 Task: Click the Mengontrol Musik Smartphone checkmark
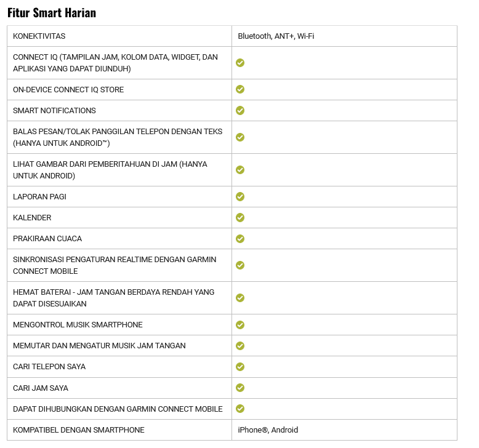click(240, 324)
